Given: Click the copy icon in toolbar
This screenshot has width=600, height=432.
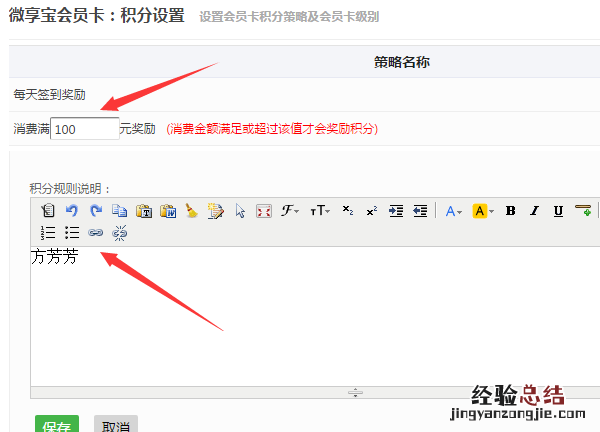Looking at the screenshot, I should click(x=119, y=211).
